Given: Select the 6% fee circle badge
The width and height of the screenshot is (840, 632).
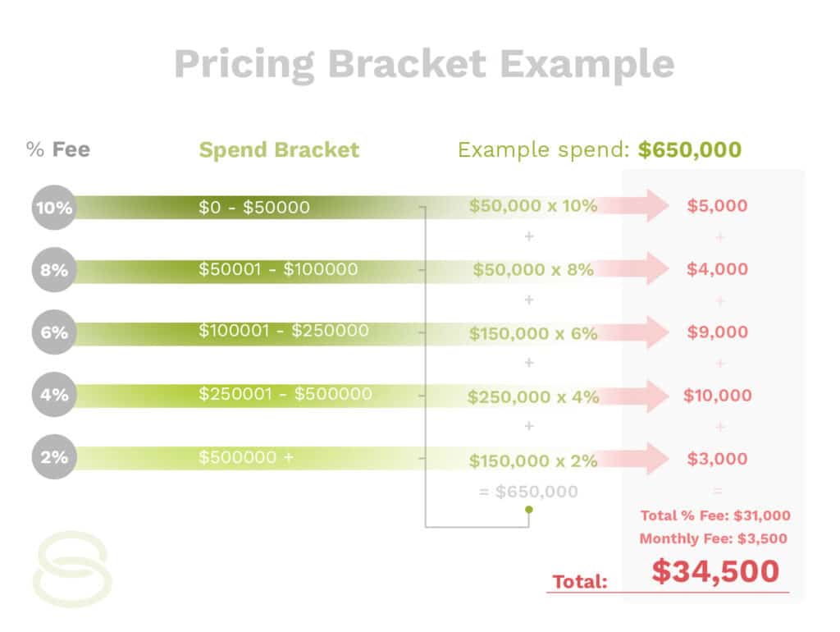Looking at the screenshot, I should [x=54, y=332].
